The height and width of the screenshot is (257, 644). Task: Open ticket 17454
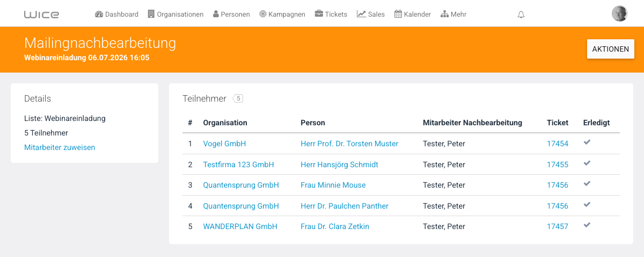tap(558, 144)
